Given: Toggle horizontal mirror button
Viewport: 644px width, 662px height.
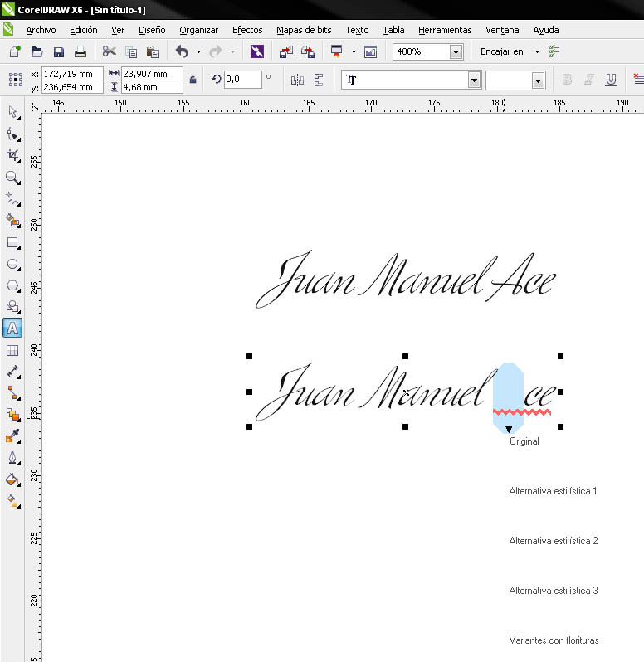Looking at the screenshot, I should click(x=297, y=80).
